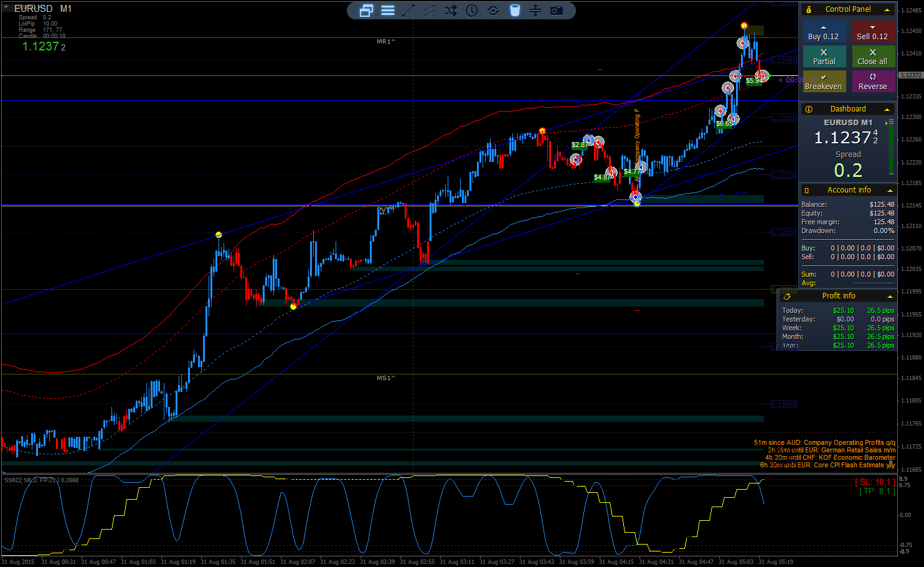Screen dimensions: 924x567
Task: Click the Reverse button
Action: tap(873, 82)
